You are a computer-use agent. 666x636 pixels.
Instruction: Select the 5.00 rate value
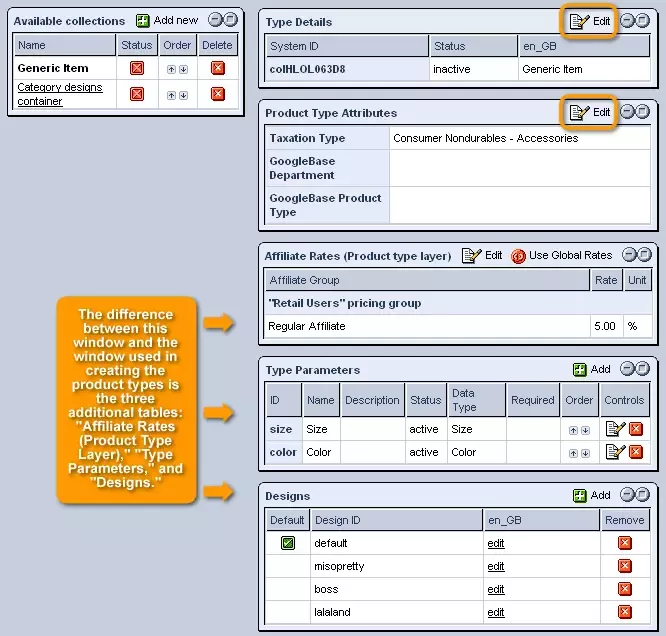click(x=605, y=326)
